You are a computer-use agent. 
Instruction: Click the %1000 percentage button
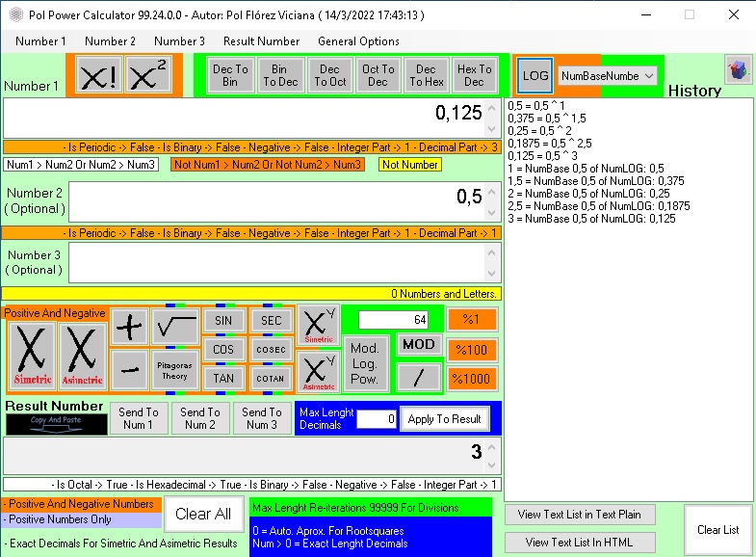[472, 379]
